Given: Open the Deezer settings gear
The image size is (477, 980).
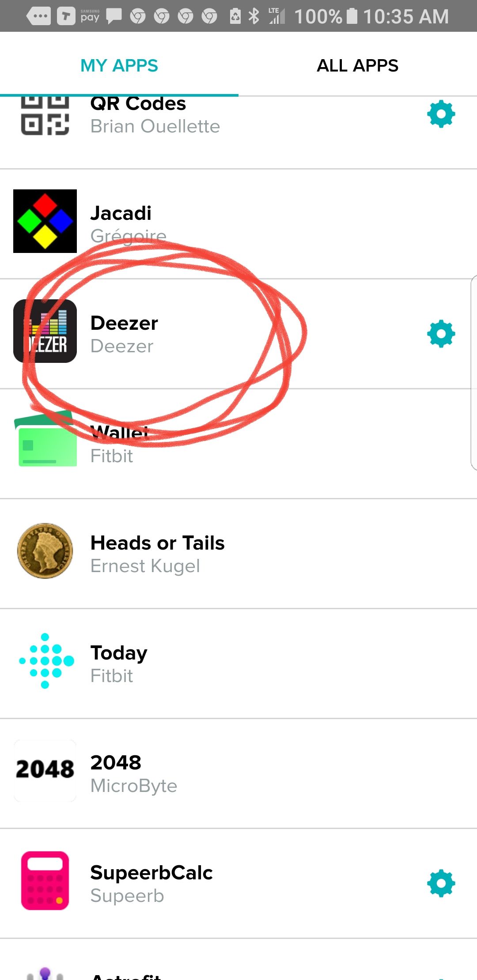Looking at the screenshot, I should 441,334.
